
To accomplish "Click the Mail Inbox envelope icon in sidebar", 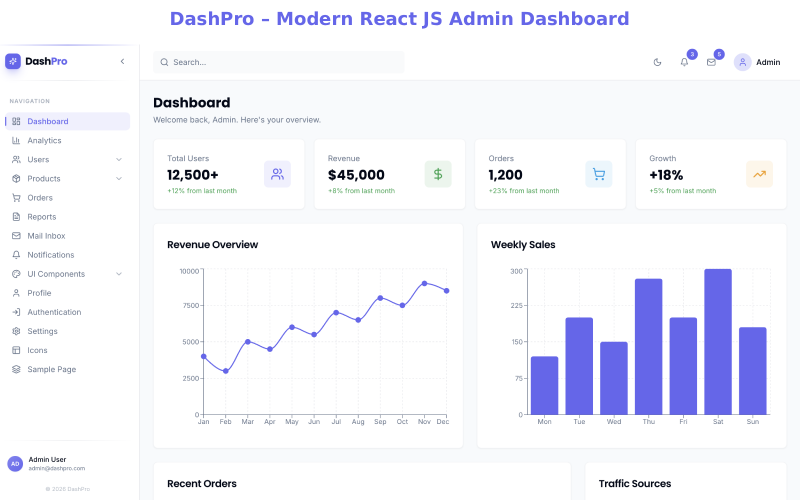I will point(16,236).
